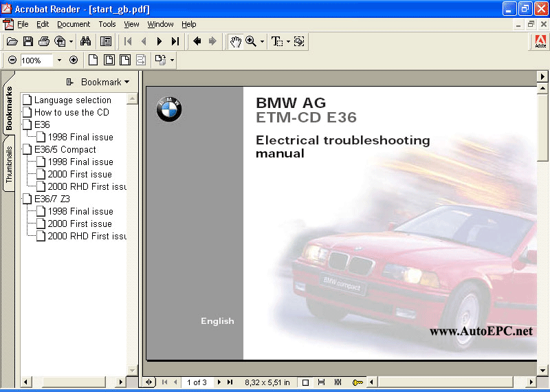Screen dimensions: 550x392
Task: Click the Print icon
Action: tap(44, 41)
